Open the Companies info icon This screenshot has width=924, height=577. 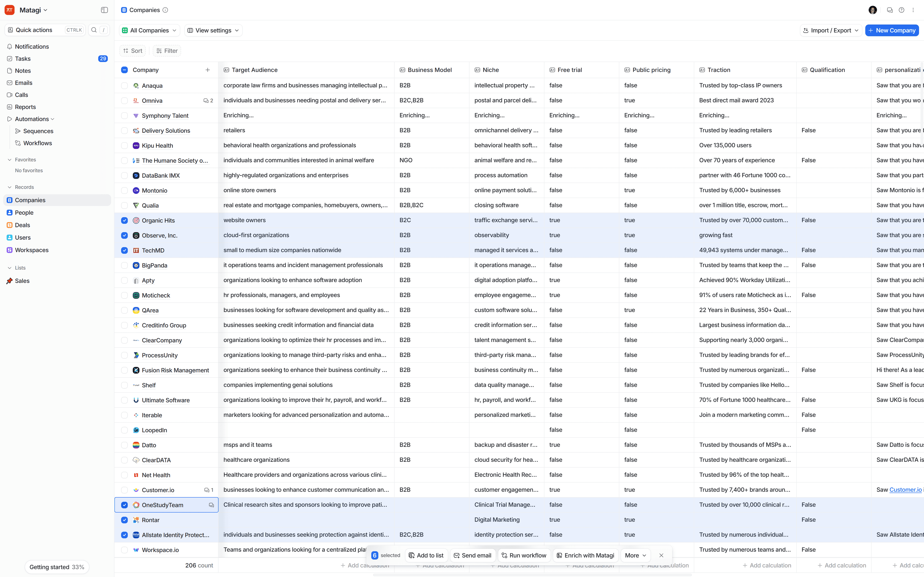(165, 10)
